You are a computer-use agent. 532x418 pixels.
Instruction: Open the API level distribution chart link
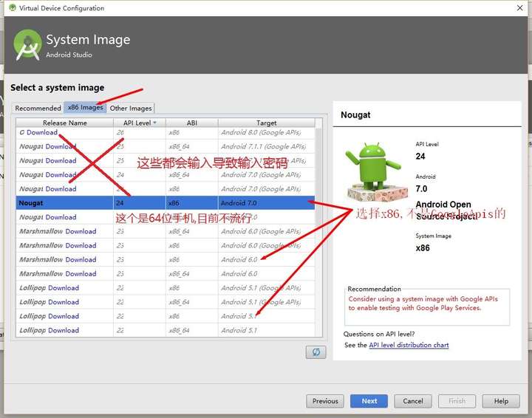tap(409, 345)
